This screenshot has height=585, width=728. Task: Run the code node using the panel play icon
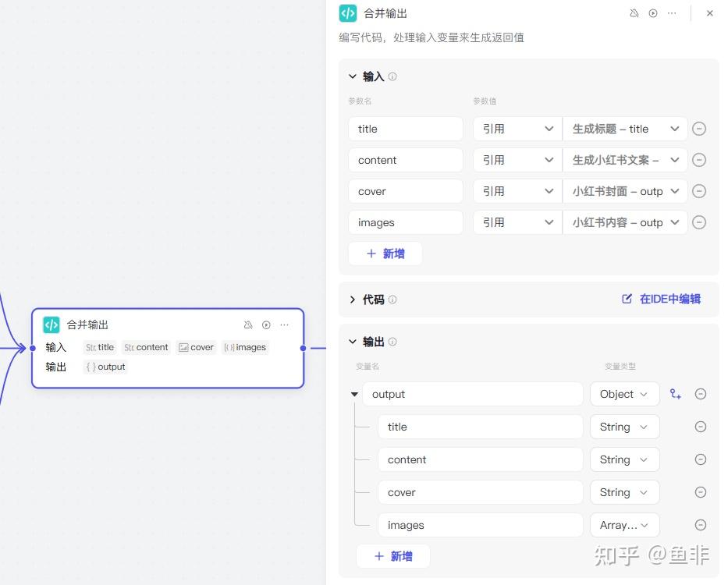point(653,12)
